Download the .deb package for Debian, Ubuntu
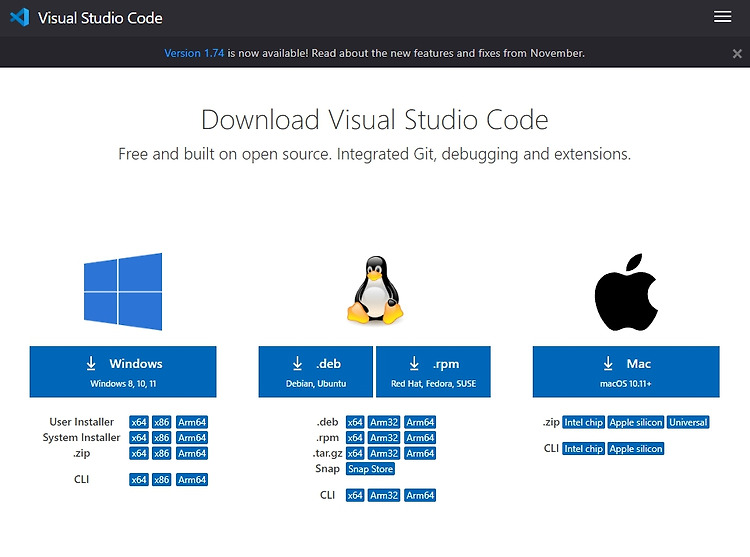 [x=316, y=371]
